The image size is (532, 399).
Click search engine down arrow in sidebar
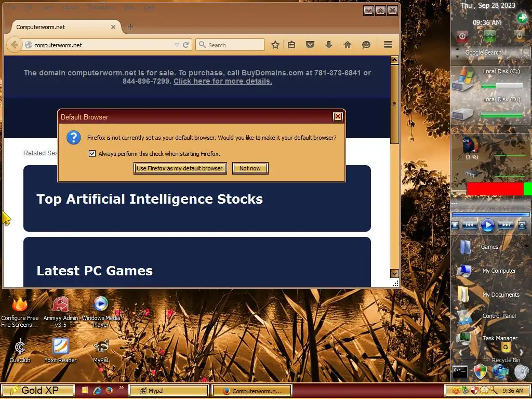(457, 56)
